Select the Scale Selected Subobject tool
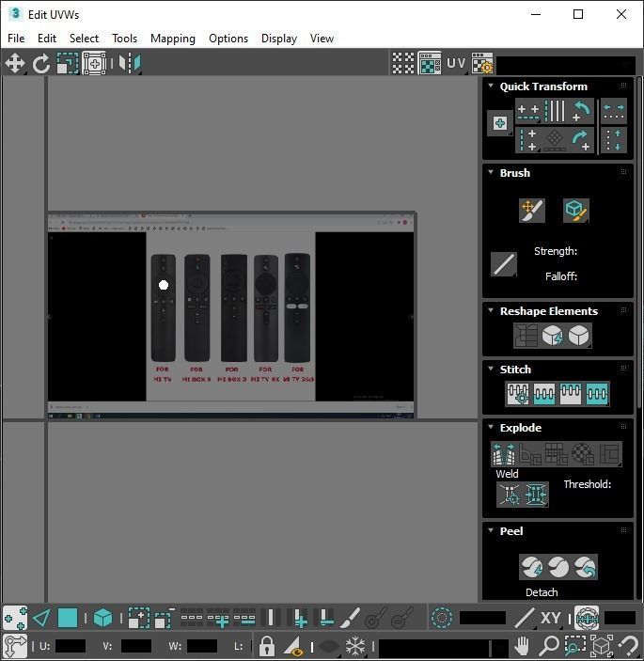 (x=68, y=64)
